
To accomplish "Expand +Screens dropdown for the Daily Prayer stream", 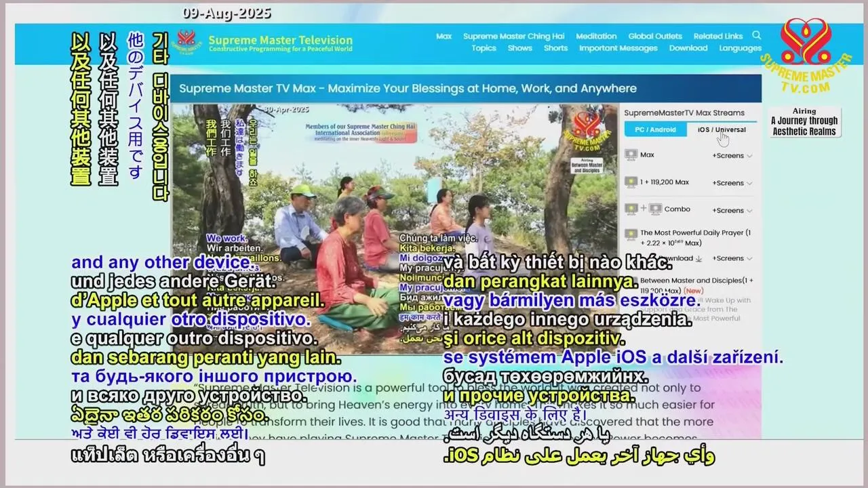I will point(732,258).
